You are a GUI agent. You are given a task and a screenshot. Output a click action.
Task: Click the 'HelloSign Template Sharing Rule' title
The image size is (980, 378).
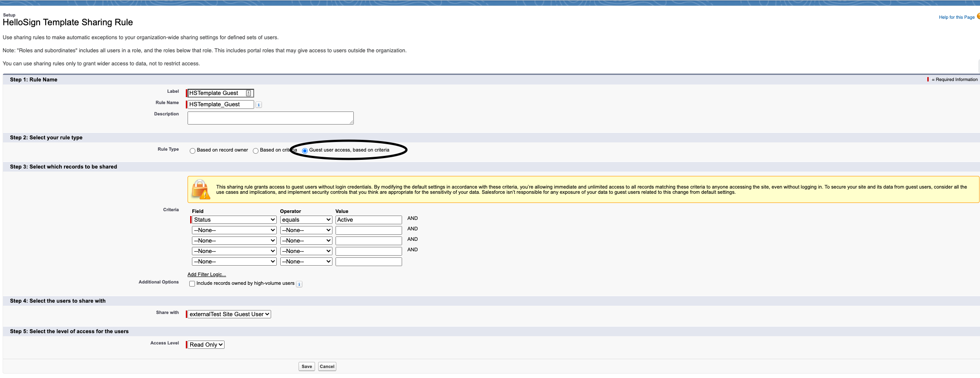pyautogui.click(x=68, y=22)
